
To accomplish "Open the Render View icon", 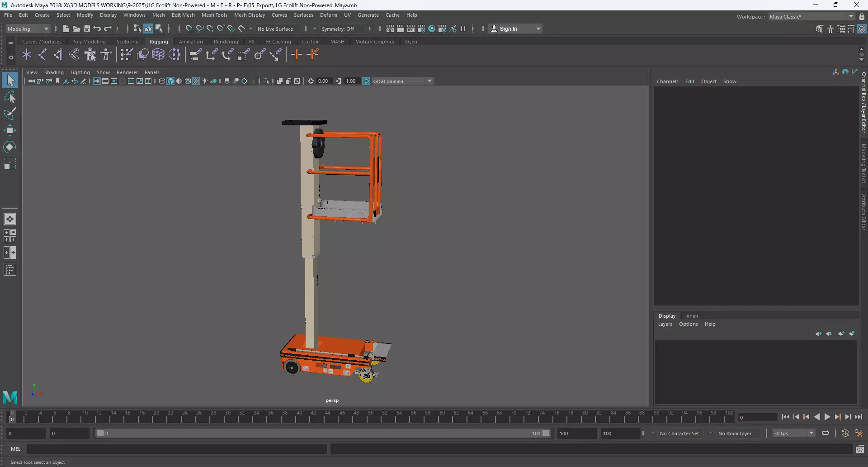I will pos(390,29).
